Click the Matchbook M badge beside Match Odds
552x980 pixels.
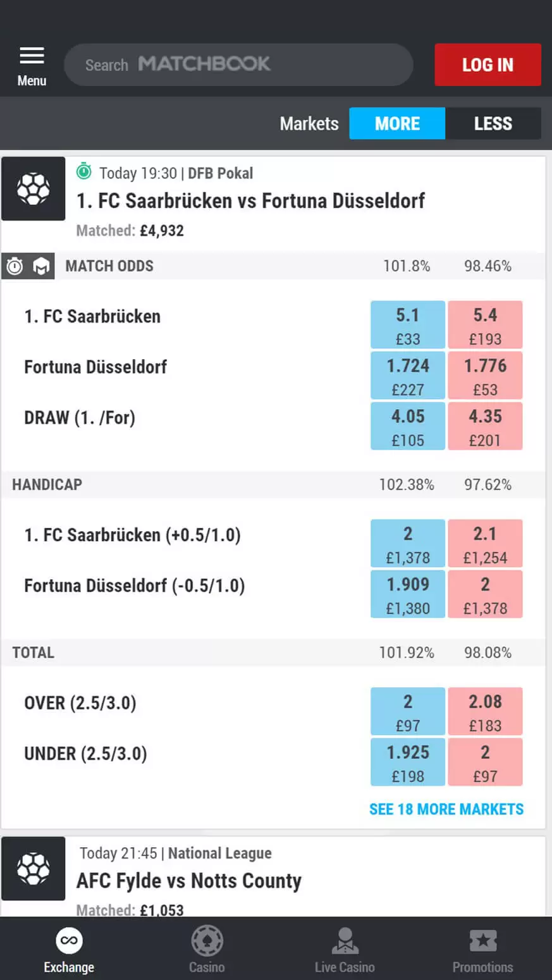42,266
